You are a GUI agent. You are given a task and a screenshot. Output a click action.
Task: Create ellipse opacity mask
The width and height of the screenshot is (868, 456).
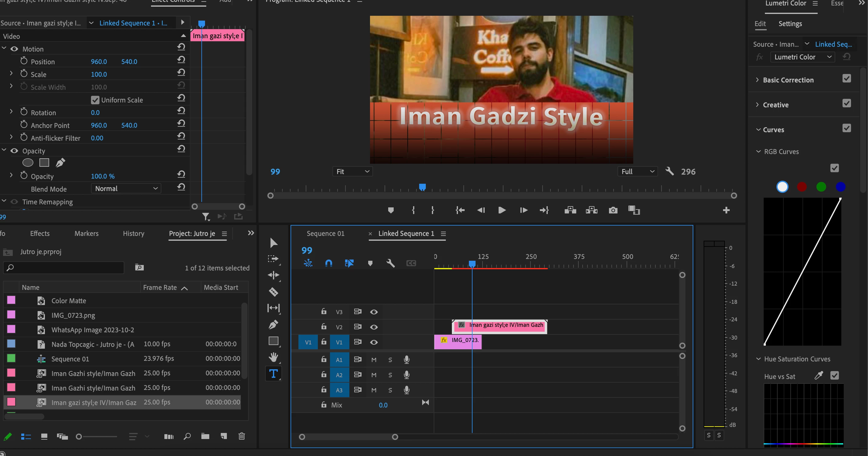pyautogui.click(x=28, y=163)
